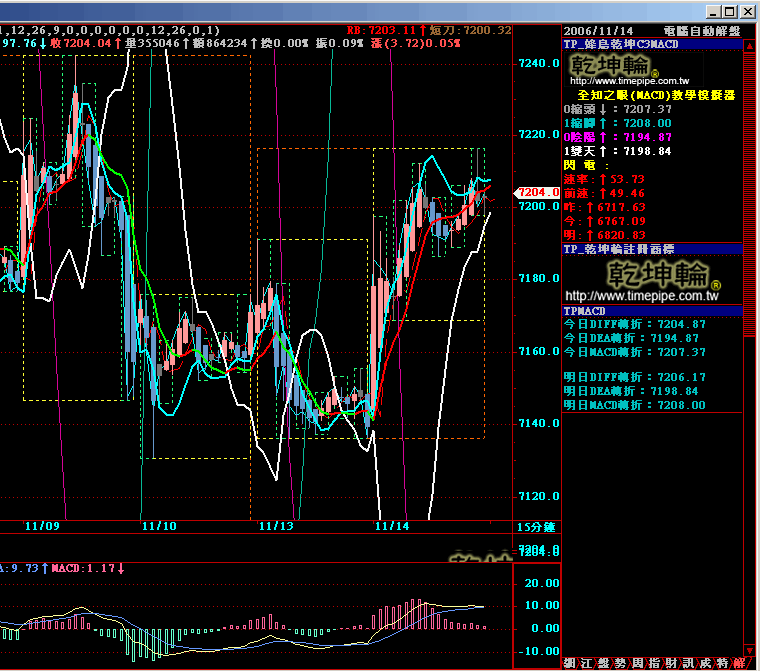The width and height of the screenshot is (760, 671).
Task: Open the timepipe.com.tw link below the large logo
Action: pyautogui.click(x=642, y=296)
